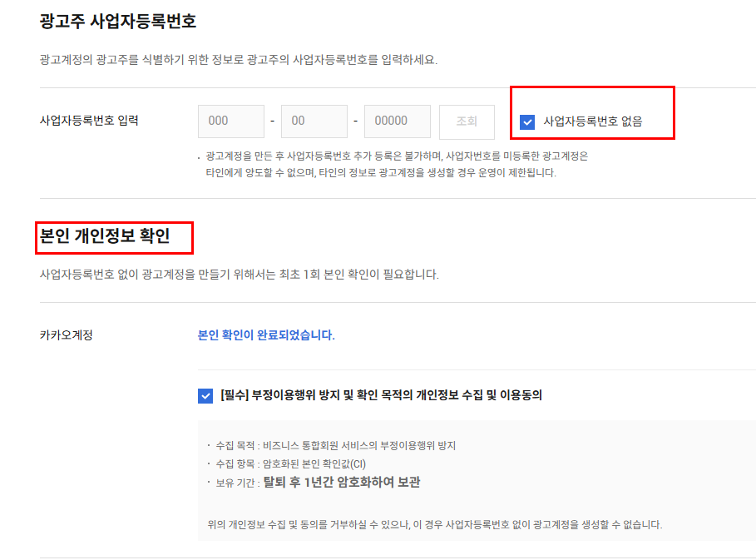
Task: Uncheck the 사업자등록번호 없음 checkbox
Action: pyautogui.click(x=527, y=121)
